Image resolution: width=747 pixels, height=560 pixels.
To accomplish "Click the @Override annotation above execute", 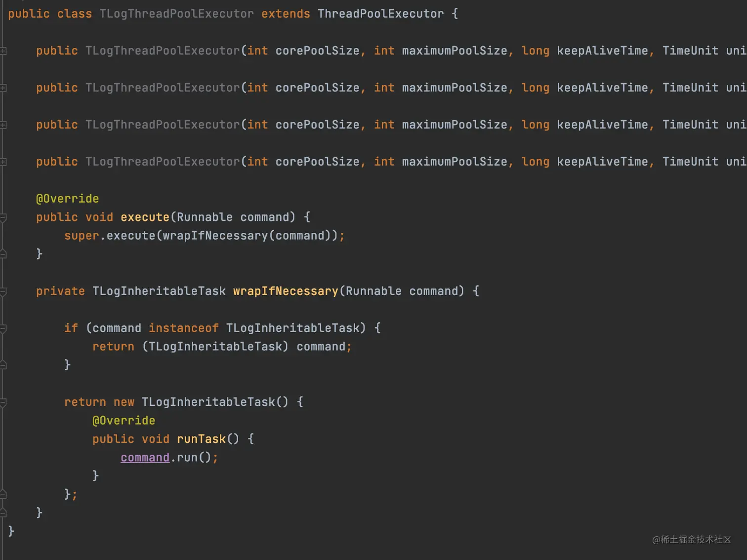I will click(x=67, y=199).
